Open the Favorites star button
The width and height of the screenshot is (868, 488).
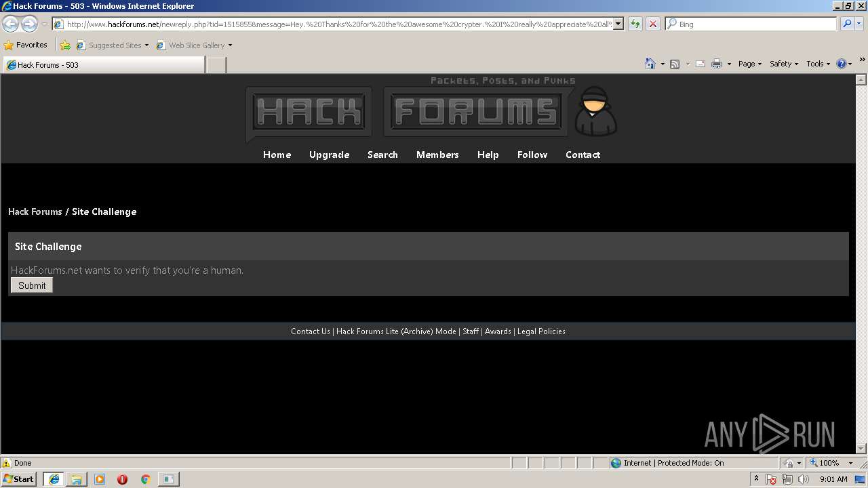(26, 45)
